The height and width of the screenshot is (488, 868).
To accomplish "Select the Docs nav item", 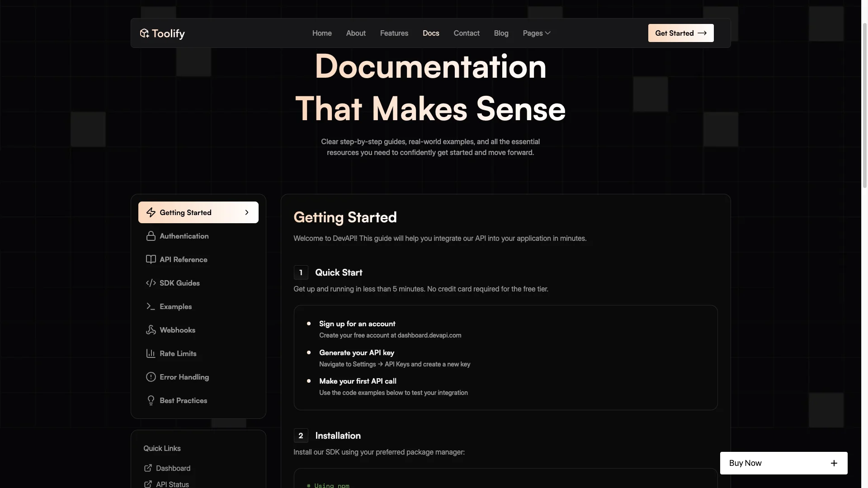I will tap(431, 33).
